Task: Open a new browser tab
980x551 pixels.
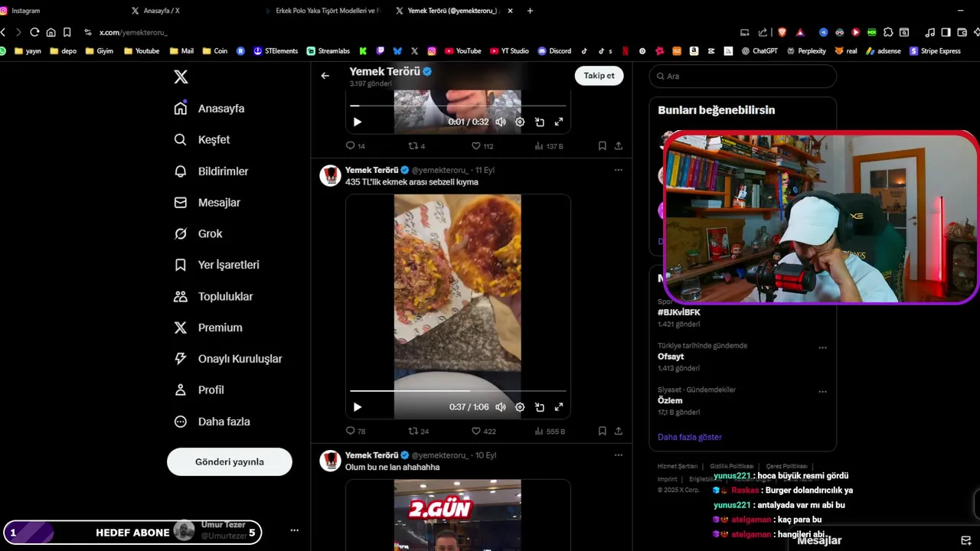Action: (530, 11)
